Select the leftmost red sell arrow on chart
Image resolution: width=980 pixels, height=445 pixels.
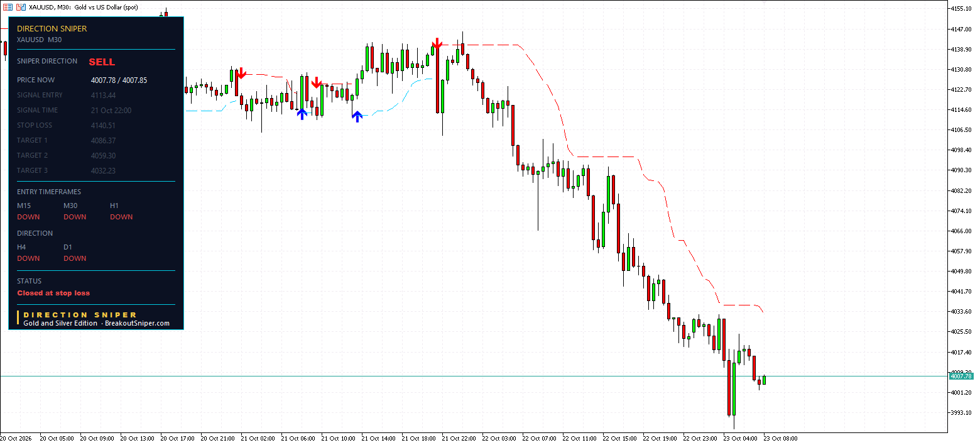[241, 73]
